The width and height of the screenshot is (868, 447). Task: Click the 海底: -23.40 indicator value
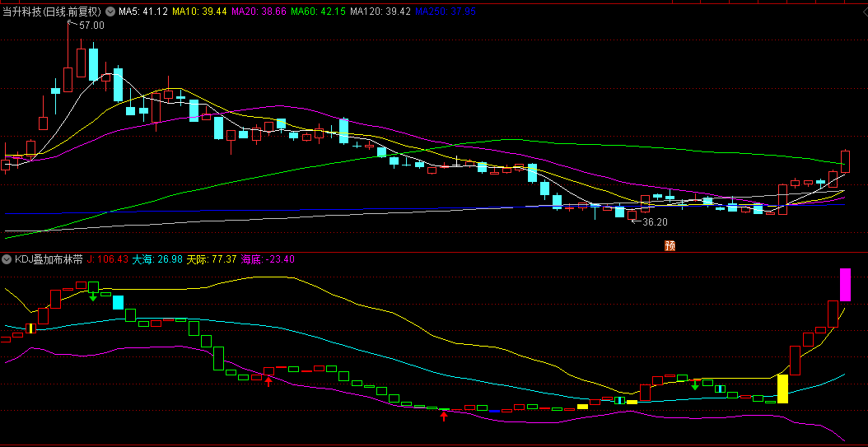[x=268, y=259]
